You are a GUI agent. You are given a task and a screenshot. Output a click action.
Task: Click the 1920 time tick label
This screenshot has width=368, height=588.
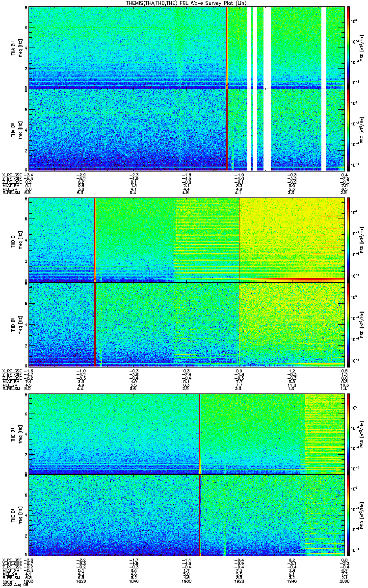(x=239, y=582)
